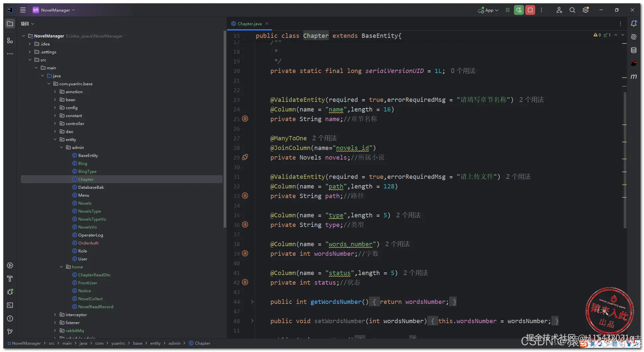Close the Chapter.java editor tab
The width and height of the screenshot is (644, 352).
267,24
